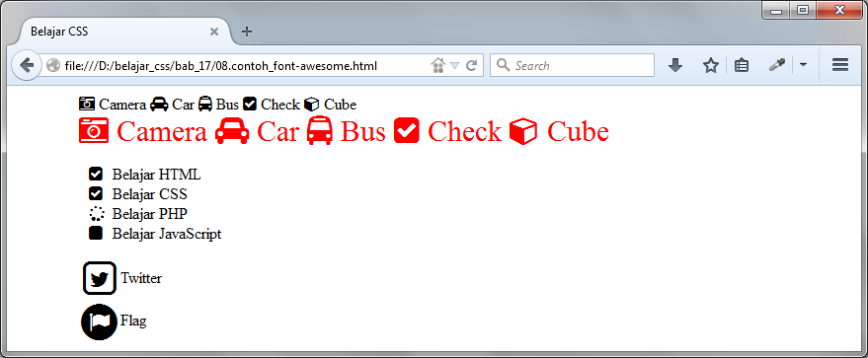Click the Belajar JavaScript list text
The height and width of the screenshot is (358, 868).
tap(167, 234)
